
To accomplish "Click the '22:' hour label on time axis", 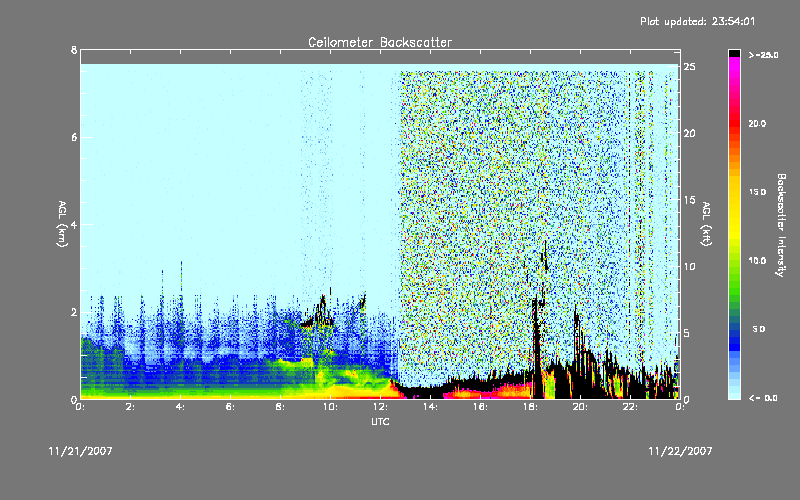I will 630,407.
